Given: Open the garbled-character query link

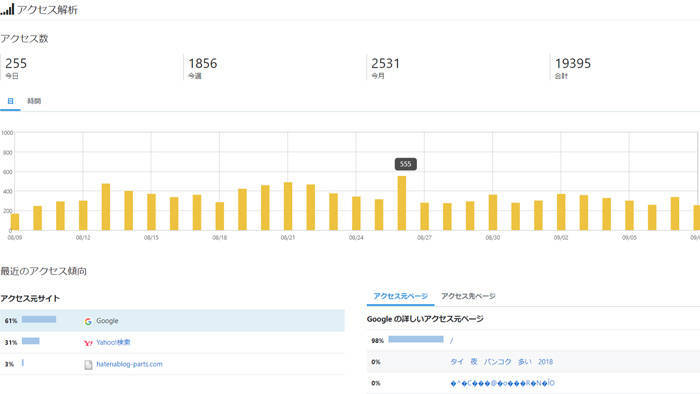Looking at the screenshot, I should pyautogui.click(x=502, y=383).
